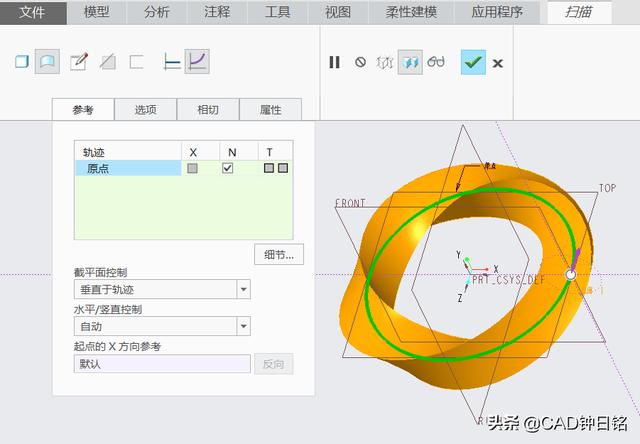This screenshot has height=444, width=640.
Task: Confirm sweep with green check mark
Action: tap(473, 62)
